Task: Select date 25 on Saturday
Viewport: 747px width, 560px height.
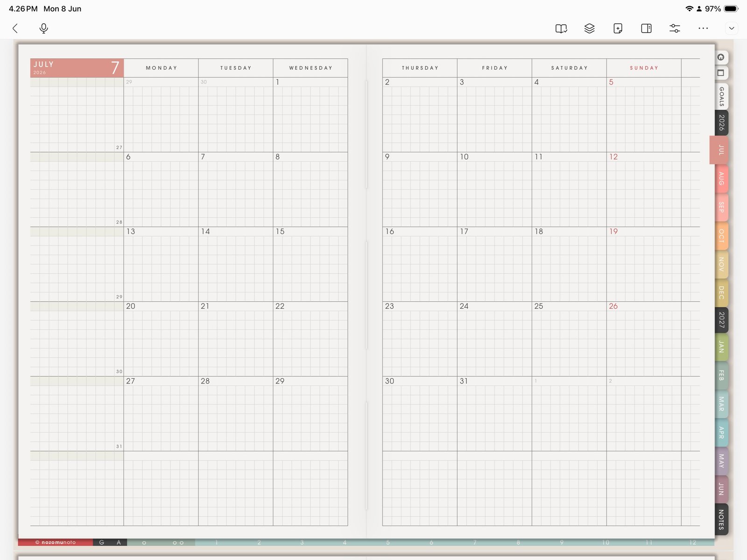Action: pyautogui.click(x=539, y=306)
